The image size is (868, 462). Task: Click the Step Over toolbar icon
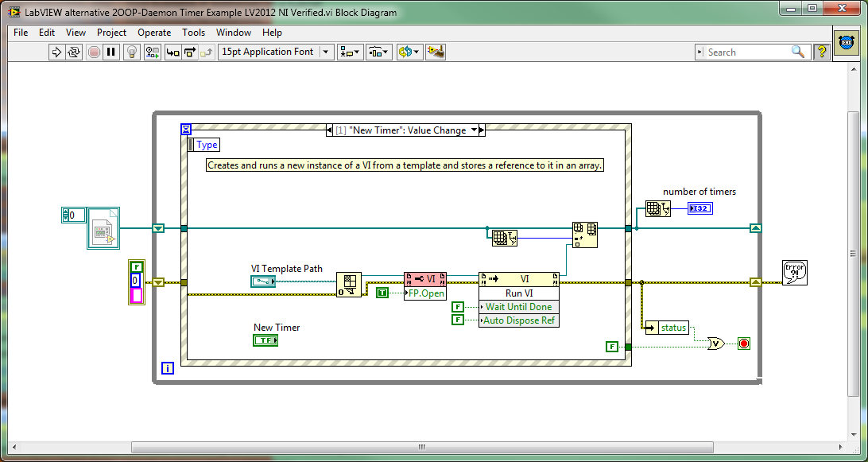pyautogui.click(x=190, y=52)
